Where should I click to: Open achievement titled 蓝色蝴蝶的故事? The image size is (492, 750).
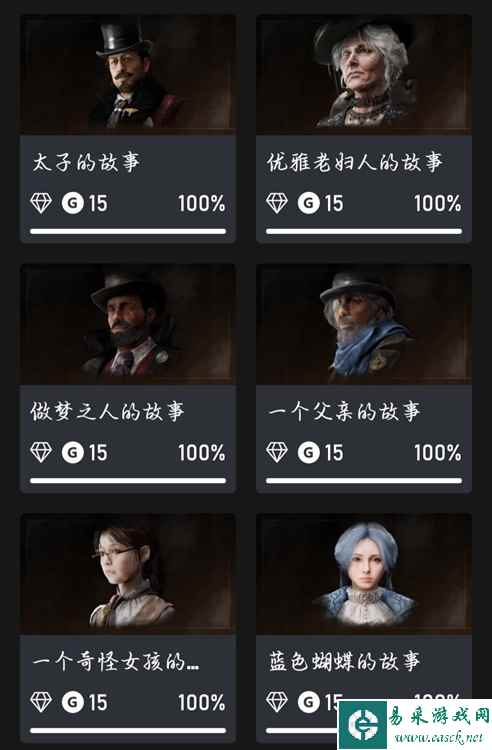(343, 662)
